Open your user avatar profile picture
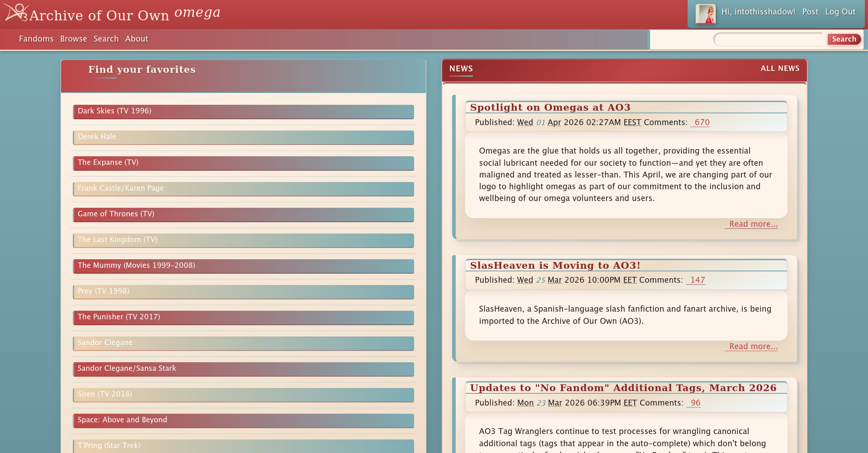 pyautogui.click(x=706, y=14)
